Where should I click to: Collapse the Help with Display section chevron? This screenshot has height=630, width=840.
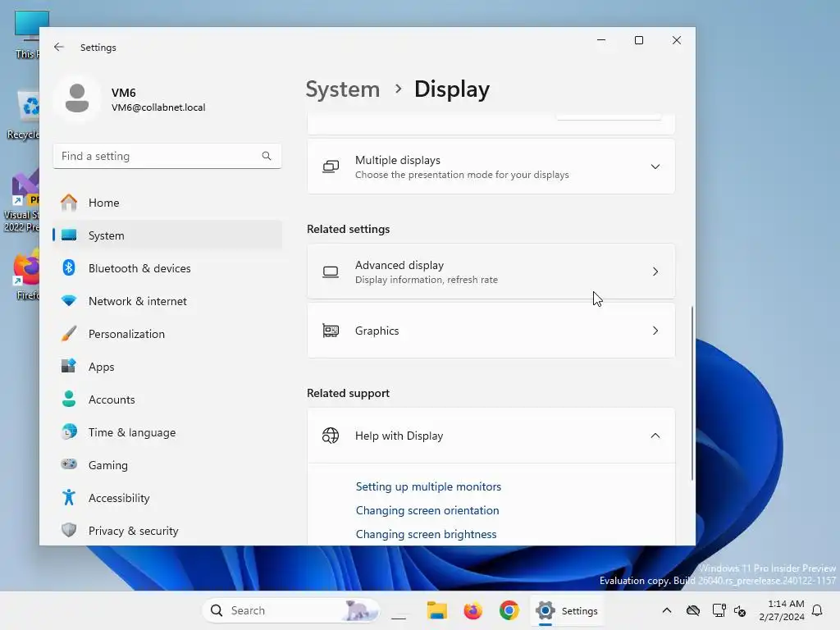coord(655,436)
